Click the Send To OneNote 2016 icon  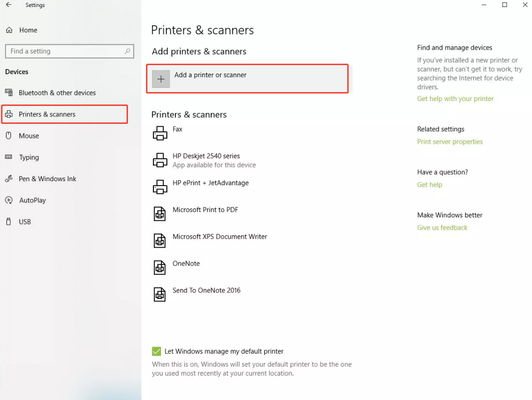coord(159,295)
